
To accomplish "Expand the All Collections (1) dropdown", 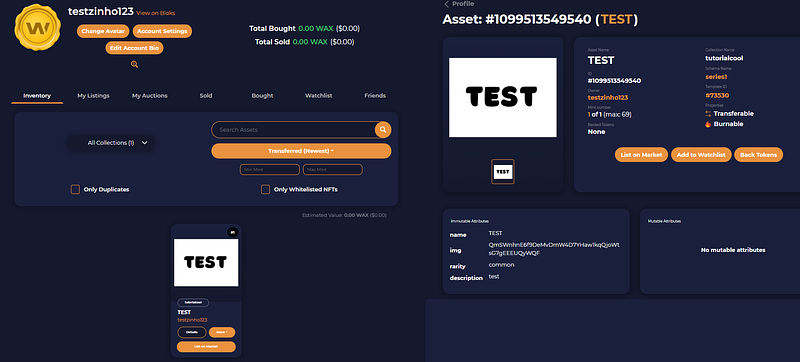I will coord(111,143).
